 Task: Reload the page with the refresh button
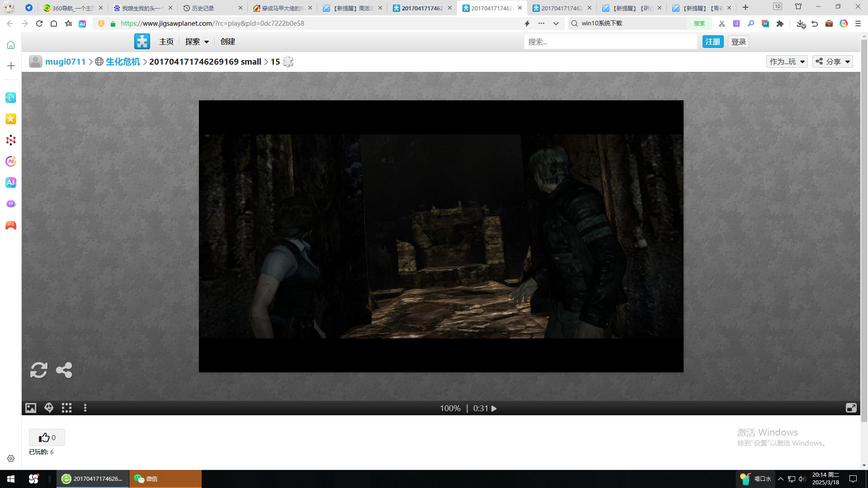point(39,23)
